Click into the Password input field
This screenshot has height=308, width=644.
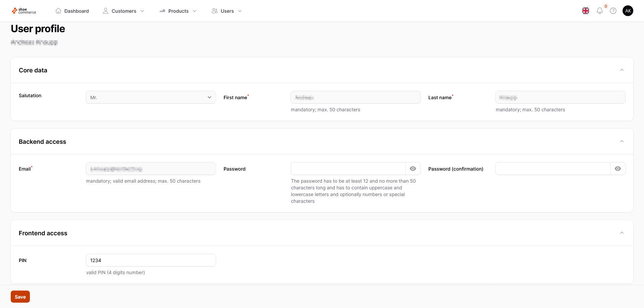coord(348,169)
